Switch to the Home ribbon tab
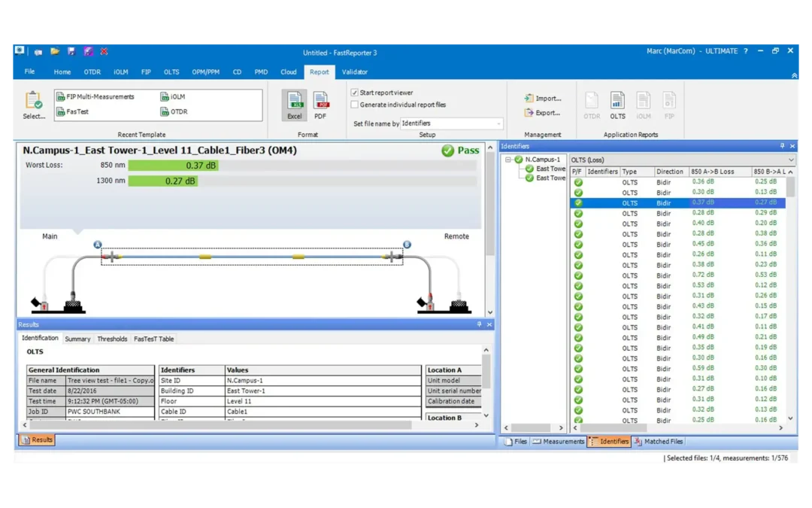 [62, 72]
